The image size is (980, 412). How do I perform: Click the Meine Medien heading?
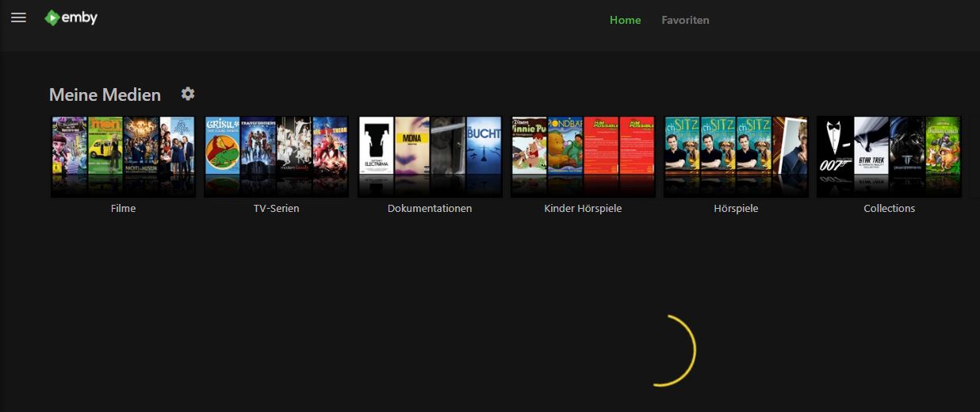pyautogui.click(x=105, y=95)
